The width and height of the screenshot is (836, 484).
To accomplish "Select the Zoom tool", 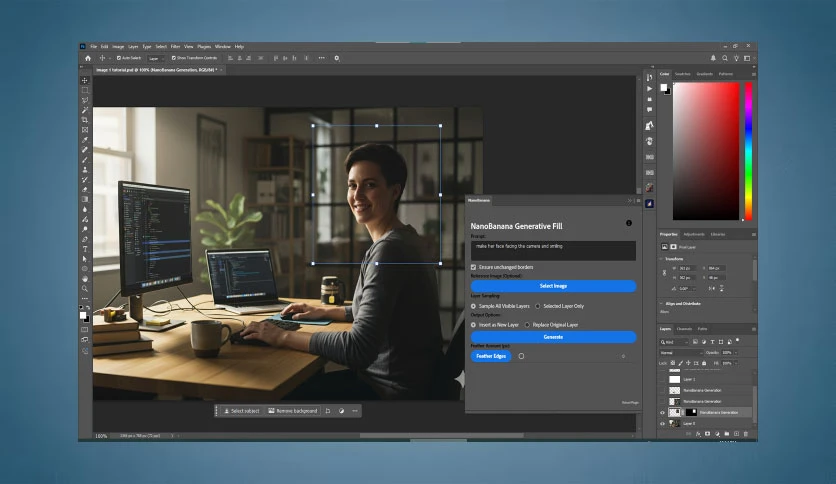I will pyautogui.click(x=85, y=288).
